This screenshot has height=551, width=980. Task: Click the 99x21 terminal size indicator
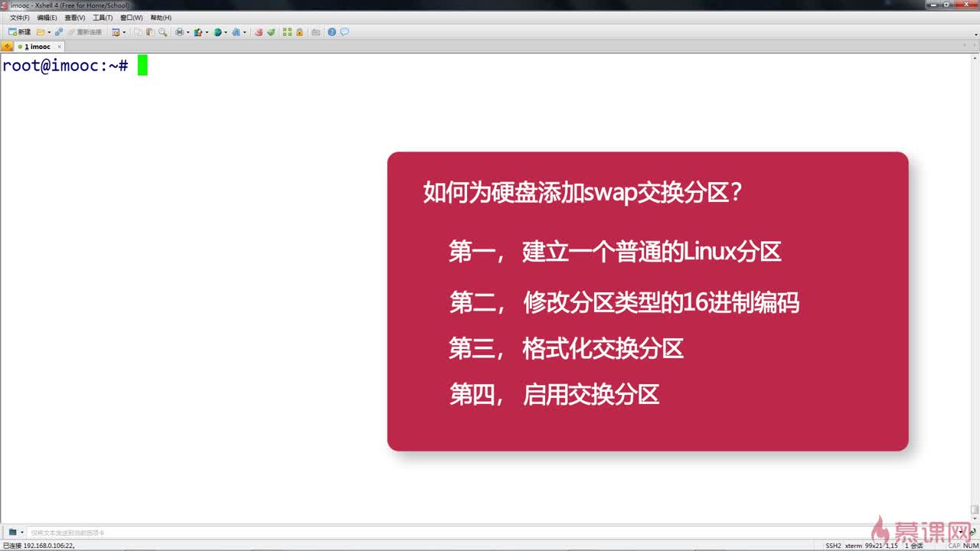873,546
